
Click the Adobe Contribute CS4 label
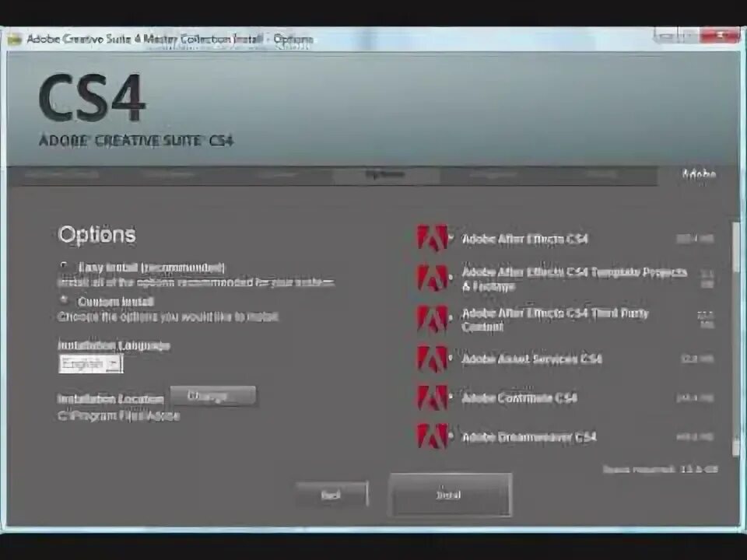pyautogui.click(x=519, y=397)
